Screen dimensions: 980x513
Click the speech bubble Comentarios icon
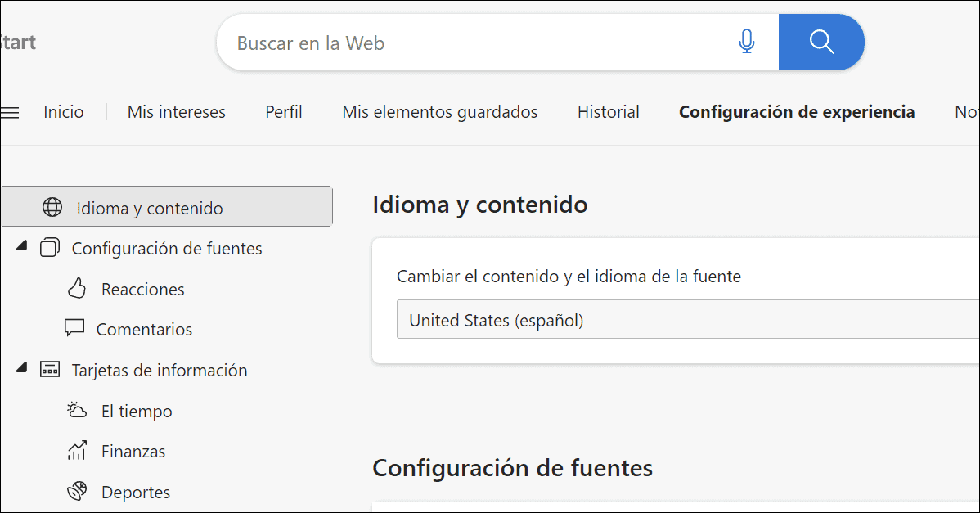[x=75, y=328]
